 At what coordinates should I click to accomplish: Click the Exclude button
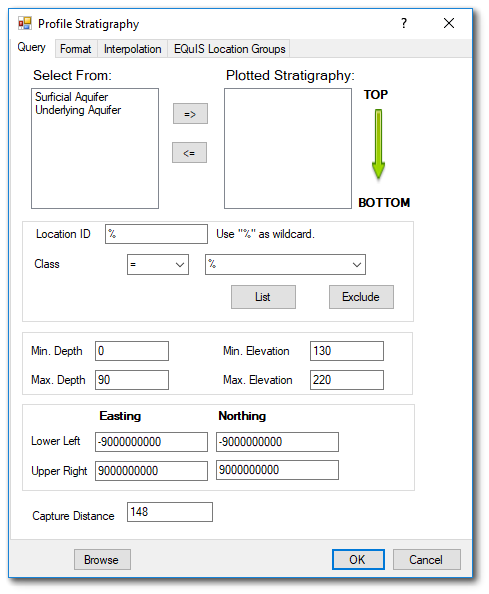[x=361, y=297]
